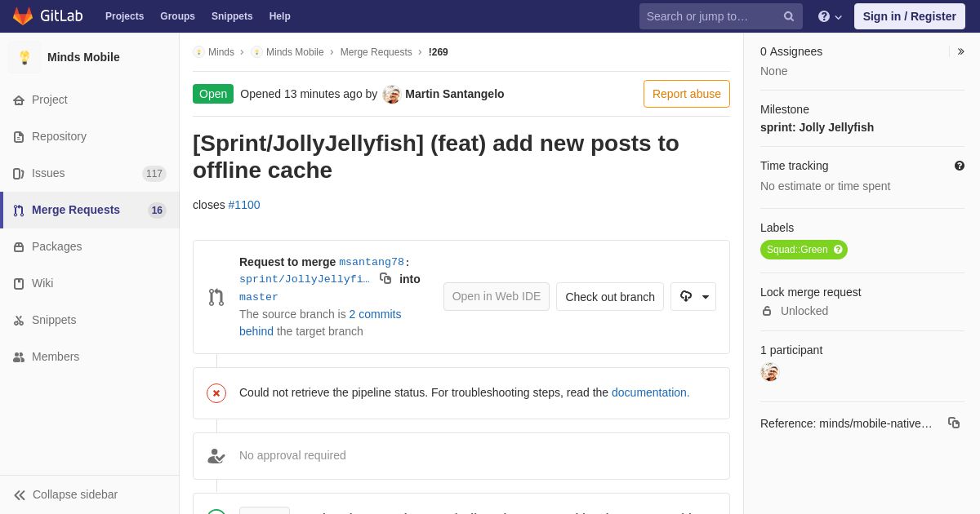Open the Help top menu item
The width and height of the screenshot is (980, 514).
(280, 16)
